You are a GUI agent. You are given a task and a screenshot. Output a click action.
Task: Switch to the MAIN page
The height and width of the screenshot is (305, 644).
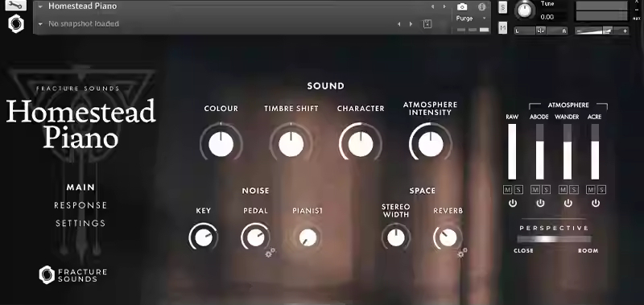[x=80, y=188]
